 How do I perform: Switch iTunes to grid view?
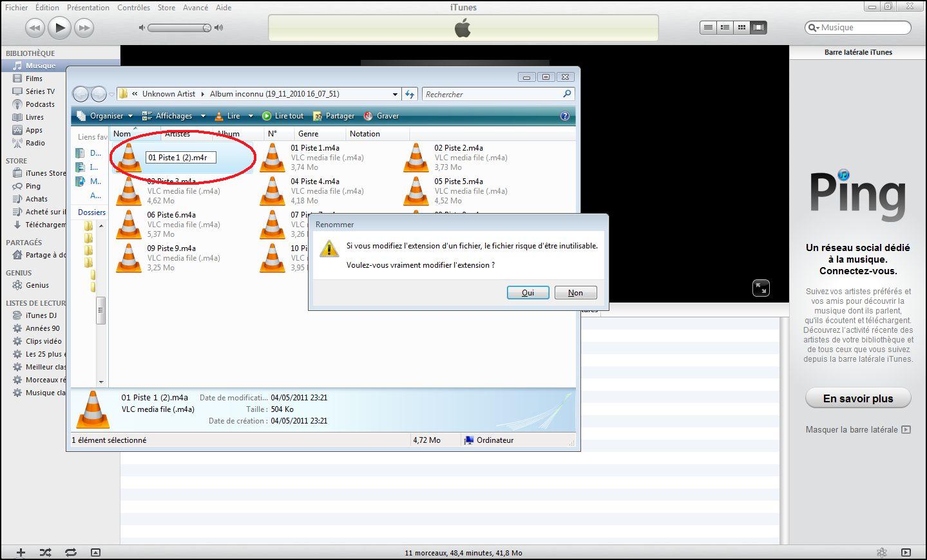(x=741, y=28)
